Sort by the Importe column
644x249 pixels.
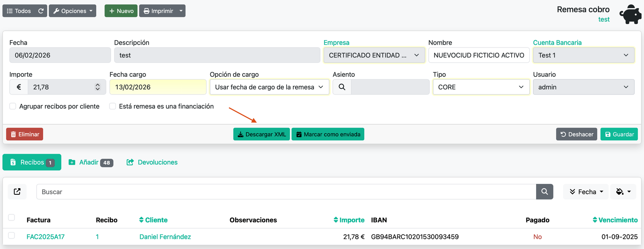(349, 220)
